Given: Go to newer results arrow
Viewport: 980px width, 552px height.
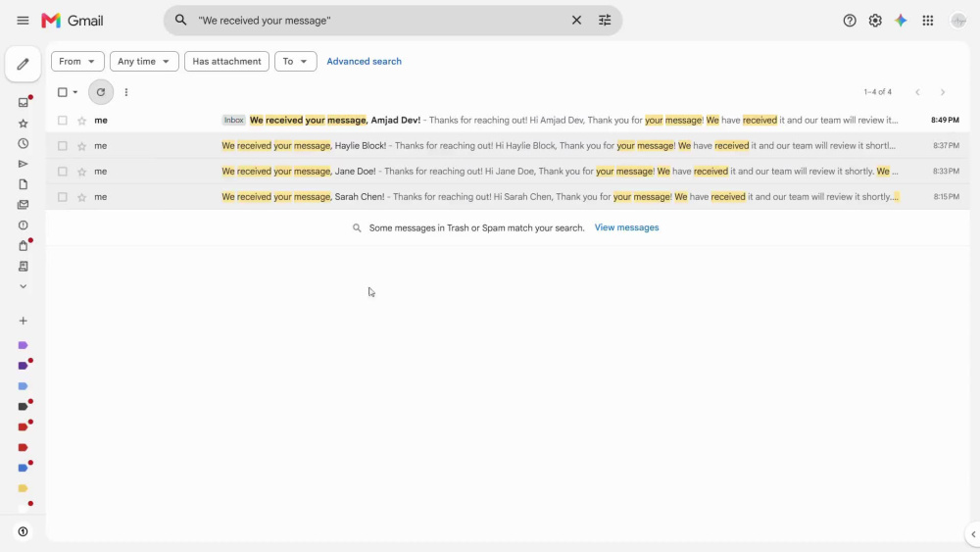Looking at the screenshot, I should (x=917, y=92).
